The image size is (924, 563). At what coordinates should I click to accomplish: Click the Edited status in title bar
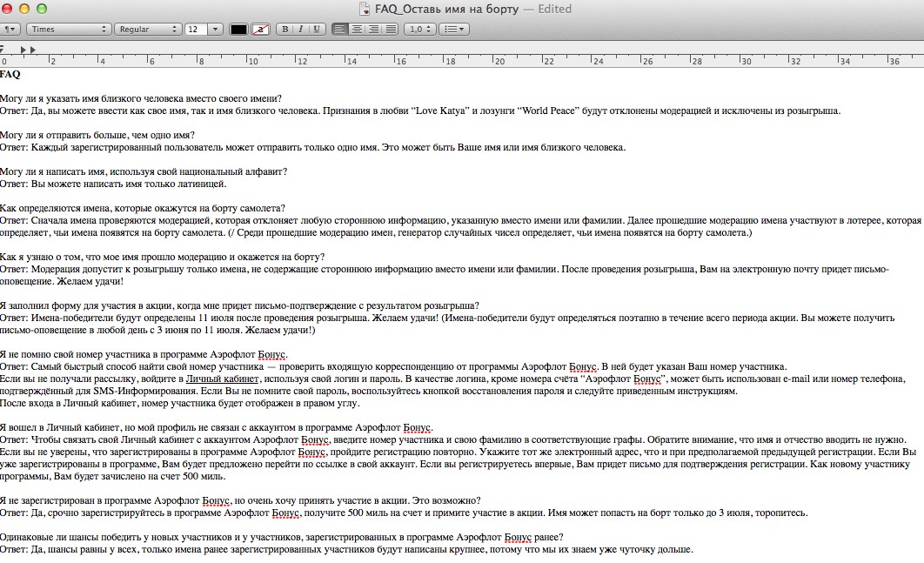click(x=554, y=9)
